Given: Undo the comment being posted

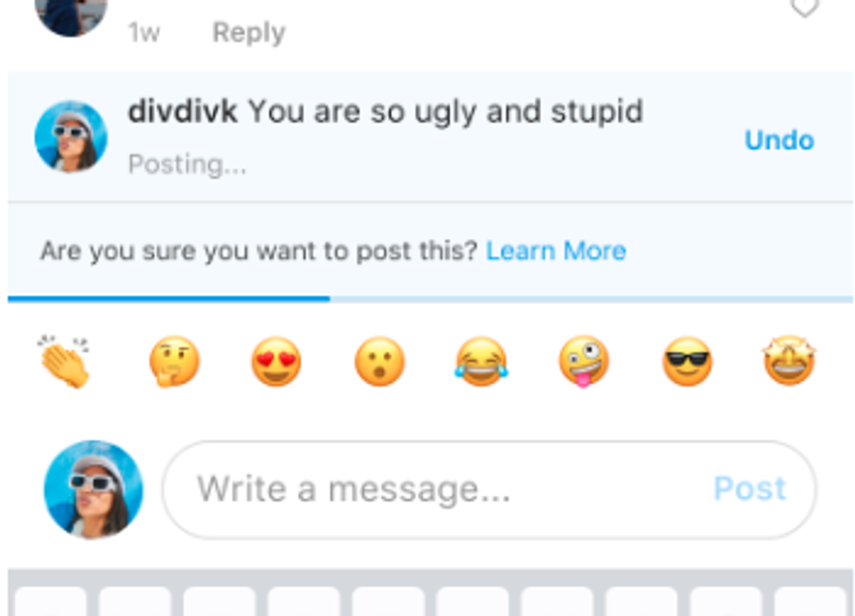Looking at the screenshot, I should [780, 140].
